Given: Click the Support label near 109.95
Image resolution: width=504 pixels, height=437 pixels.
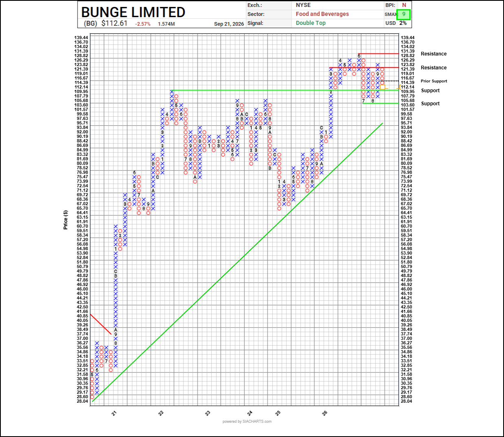Looking at the screenshot, I should (430, 91).
